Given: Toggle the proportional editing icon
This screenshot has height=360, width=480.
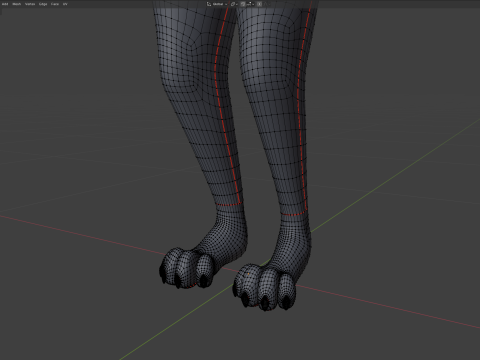Looking at the screenshot, I should tap(259, 4).
